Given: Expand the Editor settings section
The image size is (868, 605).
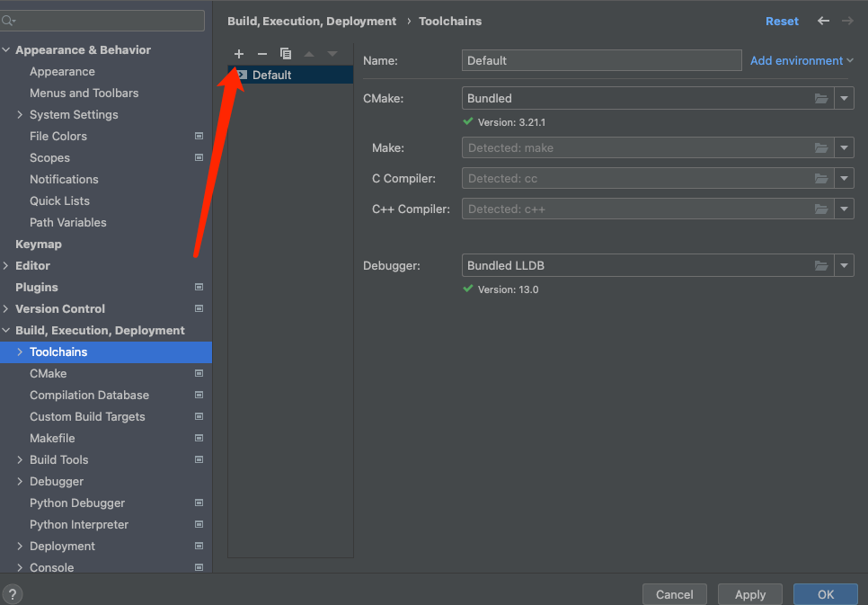Looking at the screenshot, I should [x=6, y=266].
